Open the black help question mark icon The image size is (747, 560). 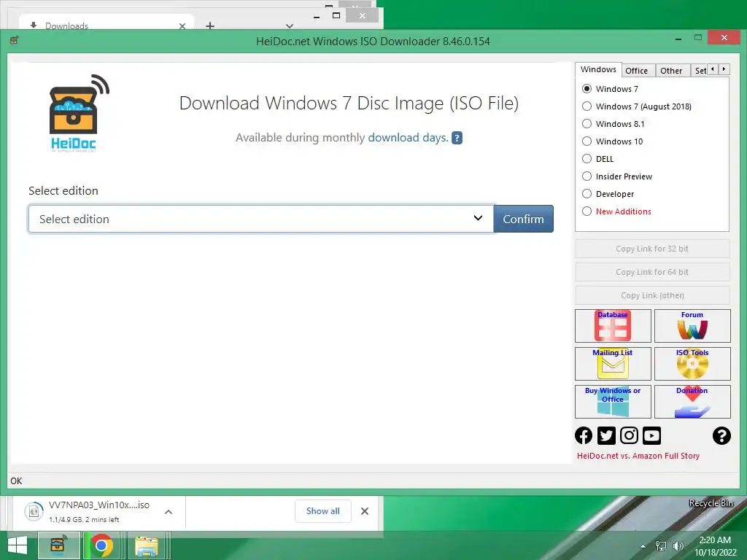tap(721, 435)
